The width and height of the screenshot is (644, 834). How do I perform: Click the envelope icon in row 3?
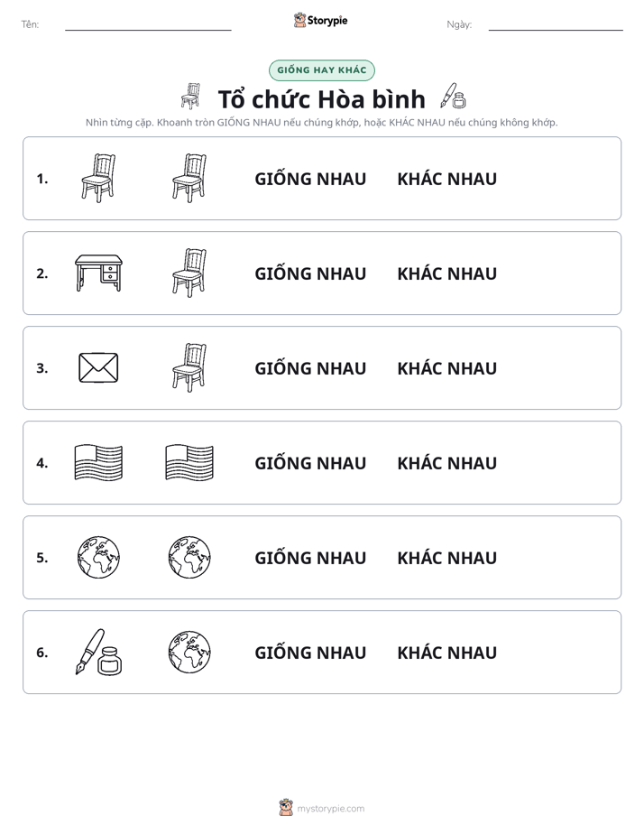pyautogui.click(x=98, y=367)
